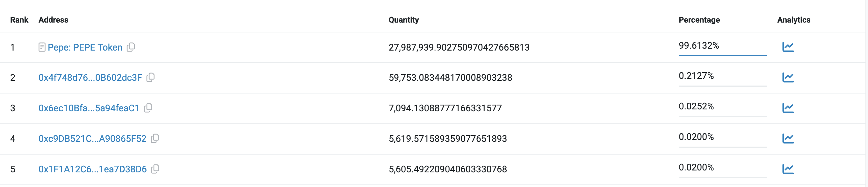Copy the Pepe: PEPE Token address
868x187 pixels.
(x=131, y=47)
